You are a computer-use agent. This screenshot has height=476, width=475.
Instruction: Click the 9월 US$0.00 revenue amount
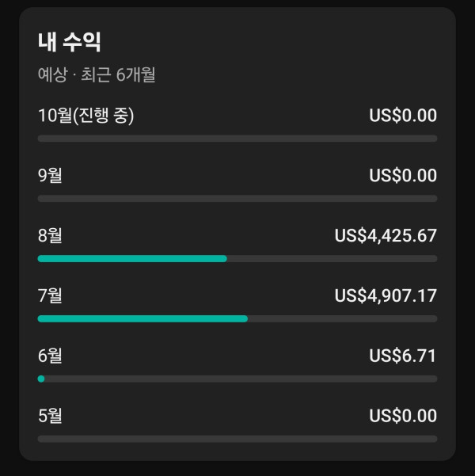click(403, 175)
